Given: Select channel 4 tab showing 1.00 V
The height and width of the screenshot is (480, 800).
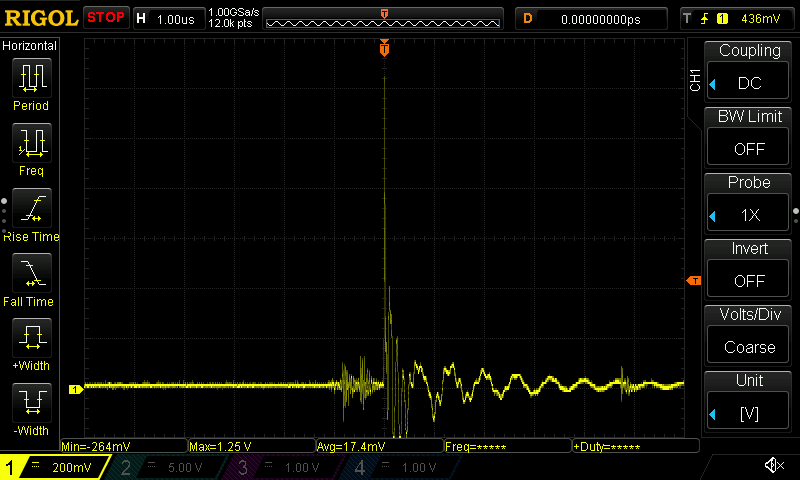Looking at the screenshot, I should [401, 467].
